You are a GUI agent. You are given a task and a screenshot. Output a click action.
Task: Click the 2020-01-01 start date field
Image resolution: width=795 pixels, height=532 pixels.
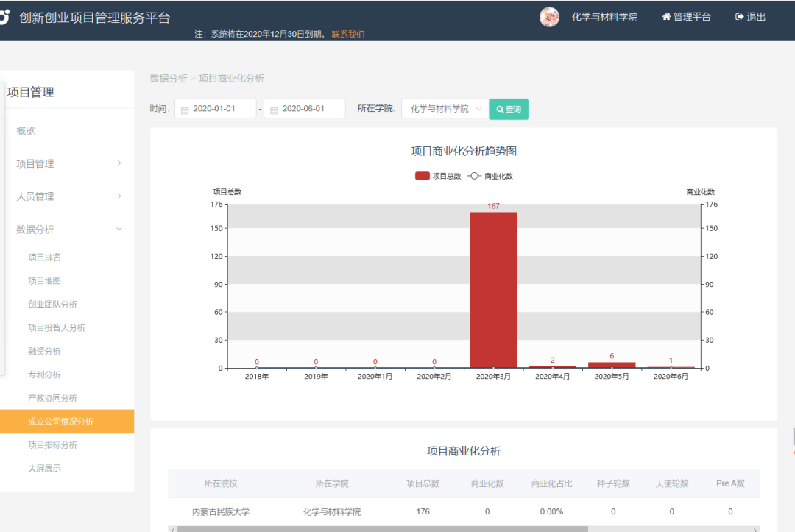tap(222, 109)
